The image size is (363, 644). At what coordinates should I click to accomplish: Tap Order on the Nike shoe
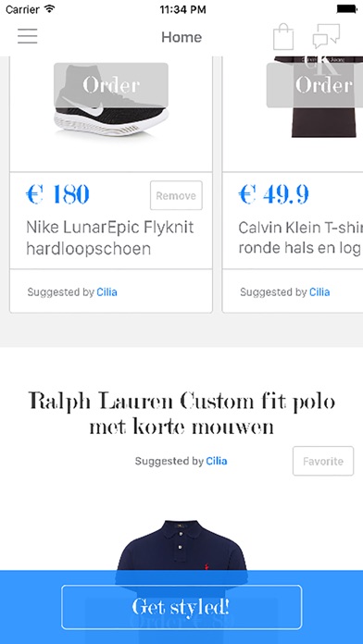(111, 85)
